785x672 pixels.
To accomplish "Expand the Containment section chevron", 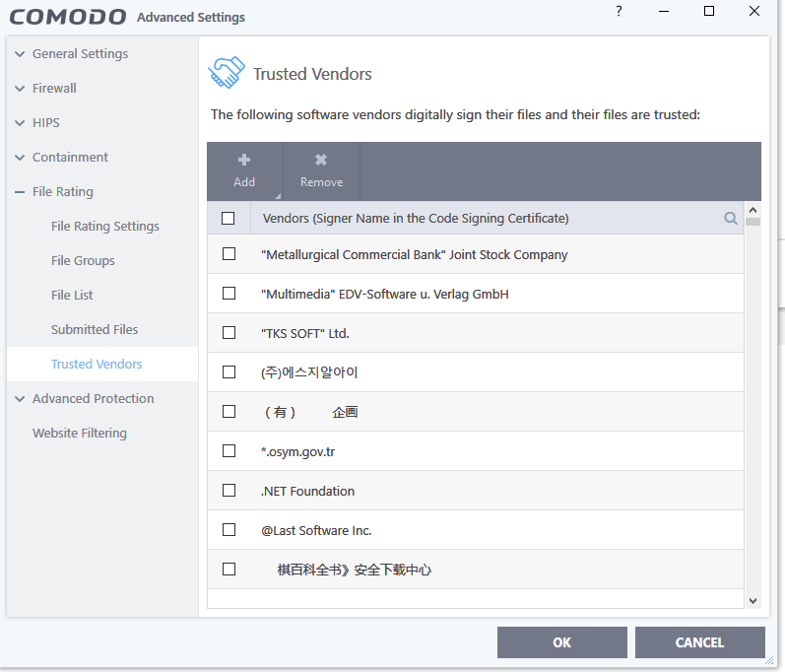I will (x=20, y=158).
